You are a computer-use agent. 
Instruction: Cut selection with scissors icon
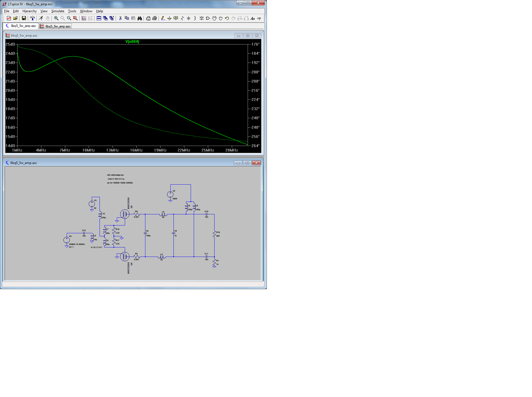pyautogui.click(x=120, y=18)
